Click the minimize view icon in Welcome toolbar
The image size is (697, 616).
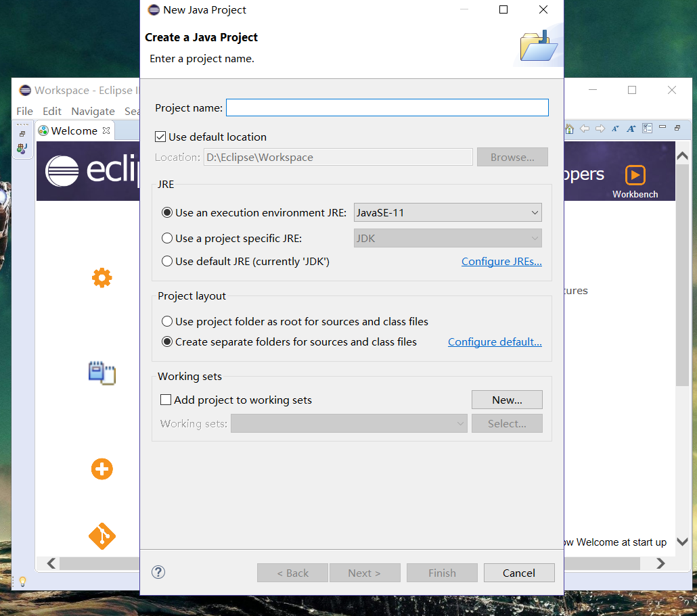662,127
